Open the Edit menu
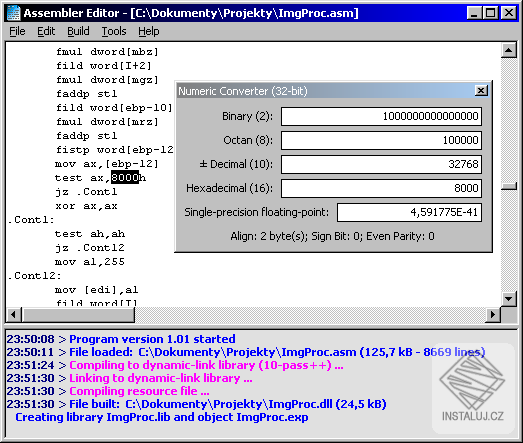The image size is (523, 443). coord(46,31)
